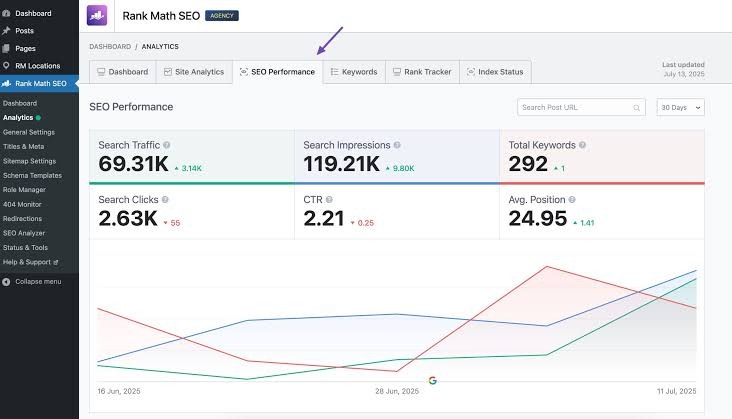The height and width of the screenshot is (419, 732).
Task: Click the external link icon next to Help & Support
Action: (56, 263)
